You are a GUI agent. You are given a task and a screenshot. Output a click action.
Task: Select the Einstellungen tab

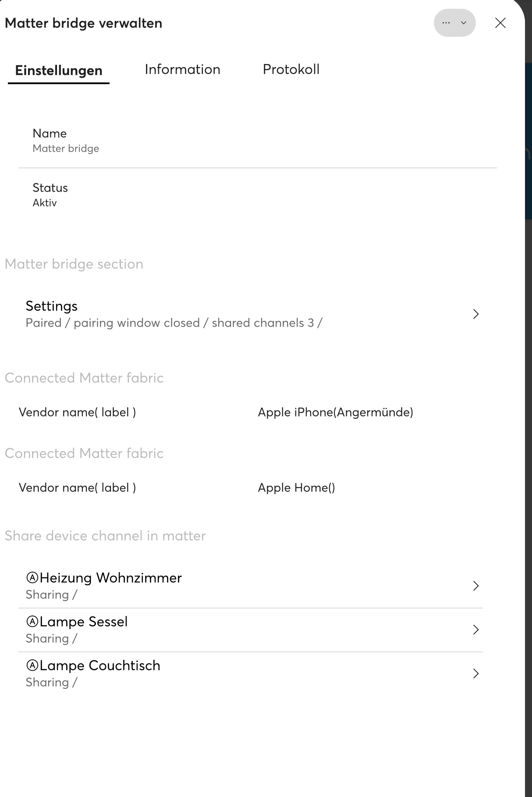(x=59, y=70)
